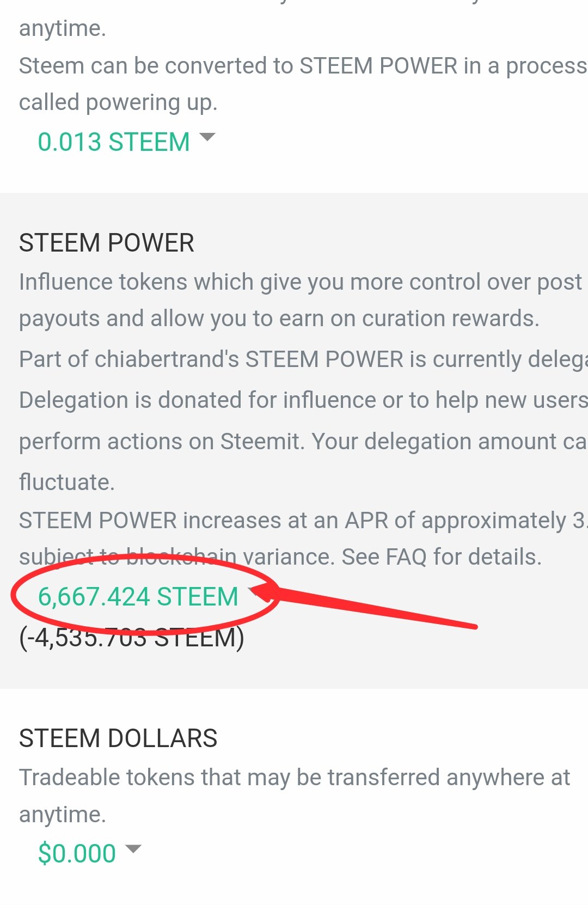
Task: Tap the word 'fluctuate.'
Action: point(67,482)
